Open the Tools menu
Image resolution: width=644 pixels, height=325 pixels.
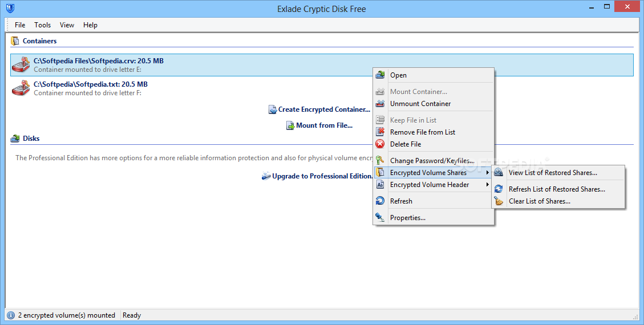[x=42, y=25]
